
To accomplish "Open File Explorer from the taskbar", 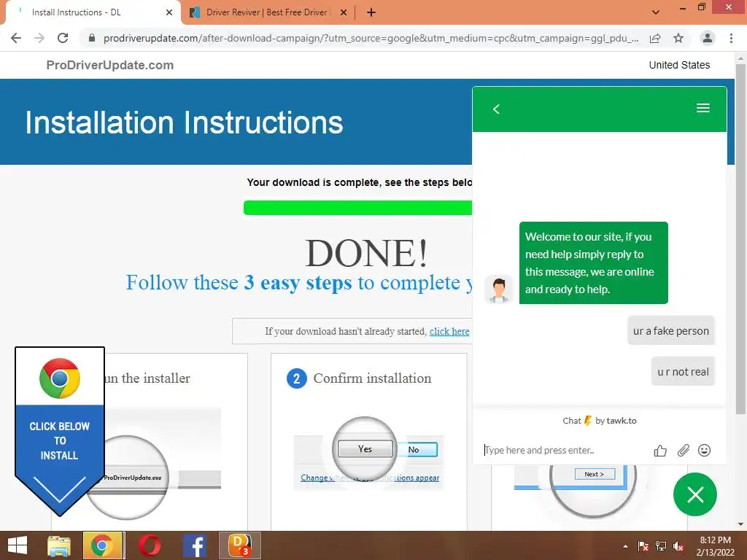I will coord(59,545).
